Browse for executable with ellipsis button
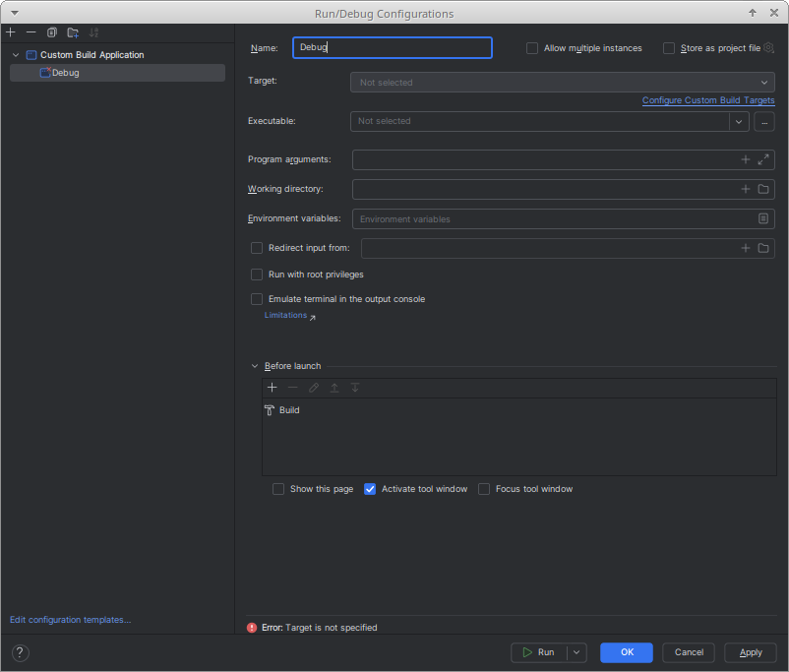Image resolution: width=789 pixels, height=672 pixels. tap(763, 121)
